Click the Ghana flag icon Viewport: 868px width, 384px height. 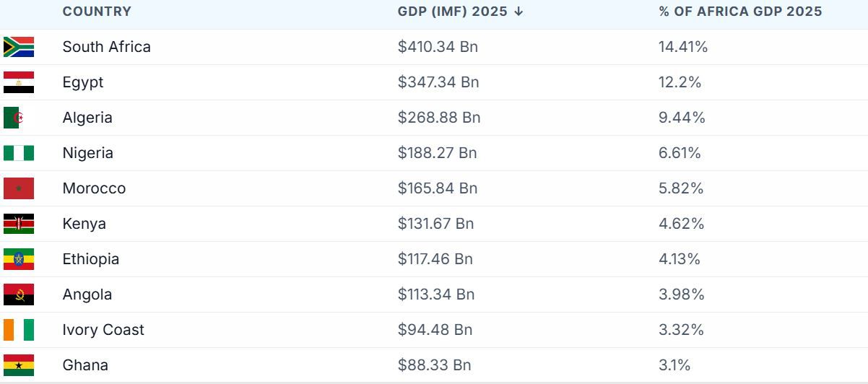click(x=19, y=365)
